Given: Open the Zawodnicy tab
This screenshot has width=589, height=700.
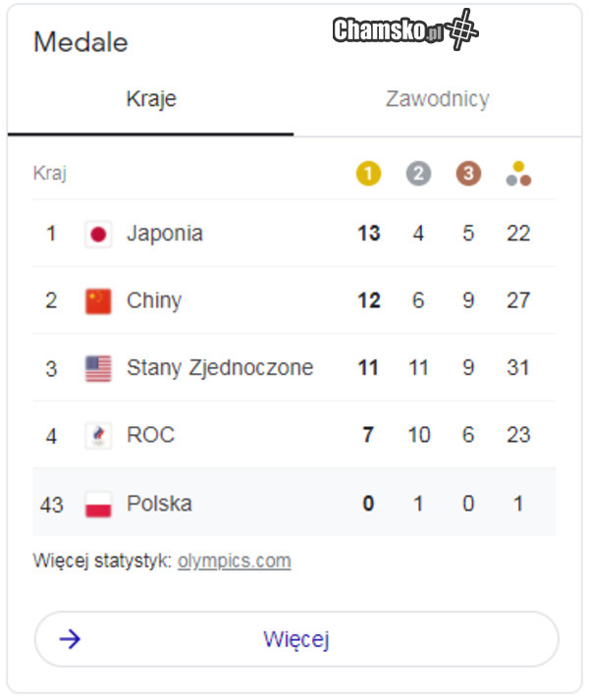Looking at the screenshot, I should (x=437, y=99).
